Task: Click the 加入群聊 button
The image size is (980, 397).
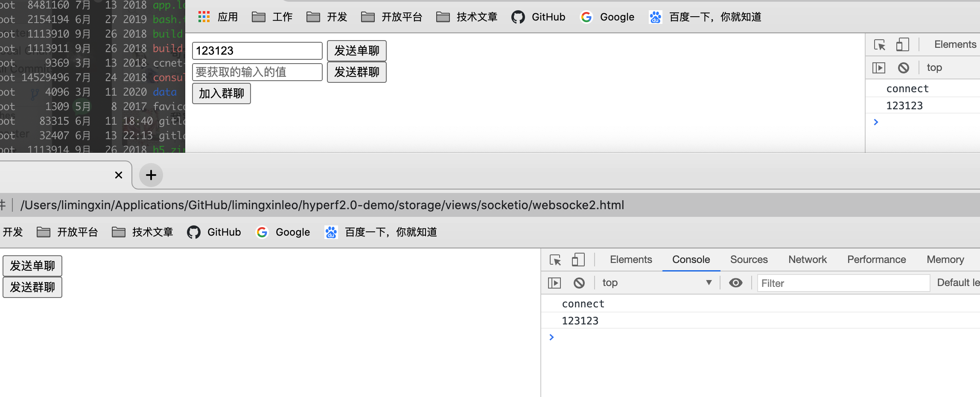Action: pos(222,93)
